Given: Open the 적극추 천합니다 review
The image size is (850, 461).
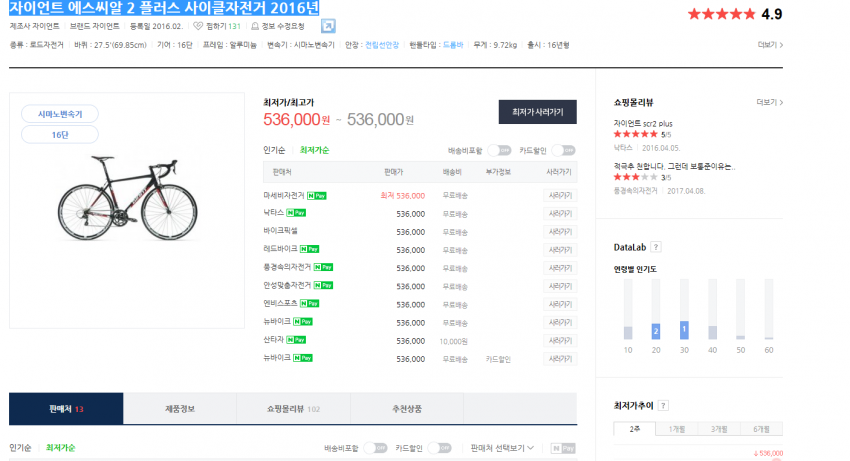Looking at the screenshot, I should tap(674, 167).
